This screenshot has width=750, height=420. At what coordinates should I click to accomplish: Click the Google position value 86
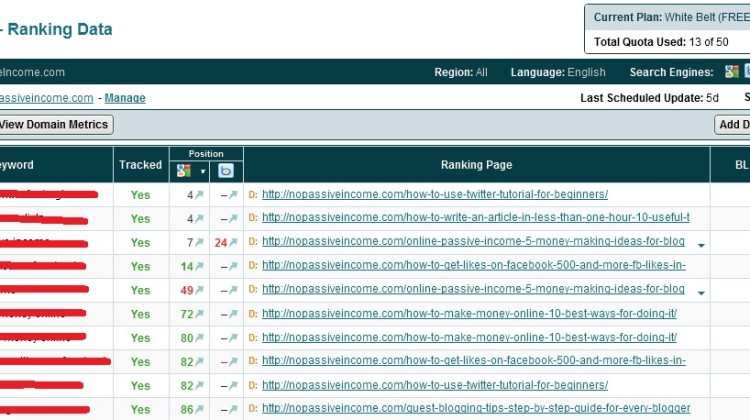click(x=187, y=409)
